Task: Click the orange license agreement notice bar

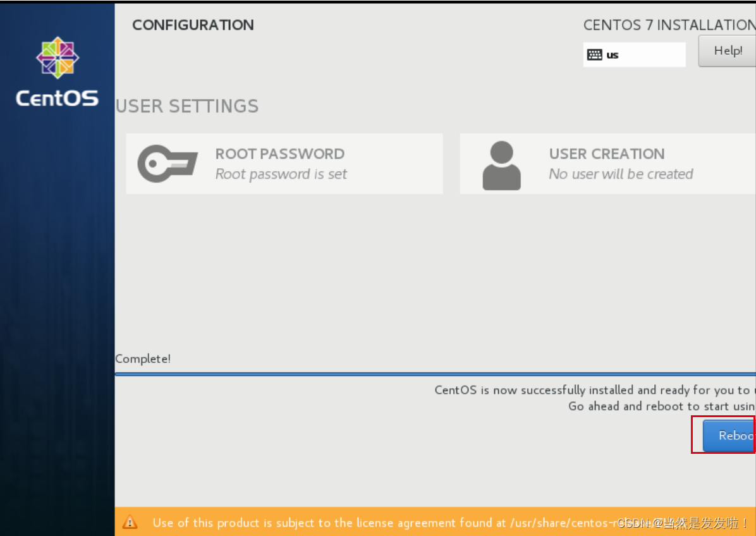Action: [436, 521]
